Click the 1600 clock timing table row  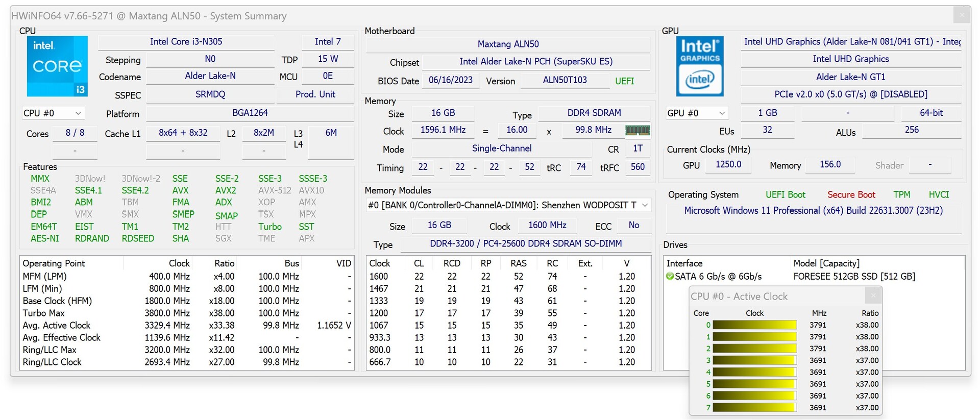pyautogui.click(x=508, y=276)
